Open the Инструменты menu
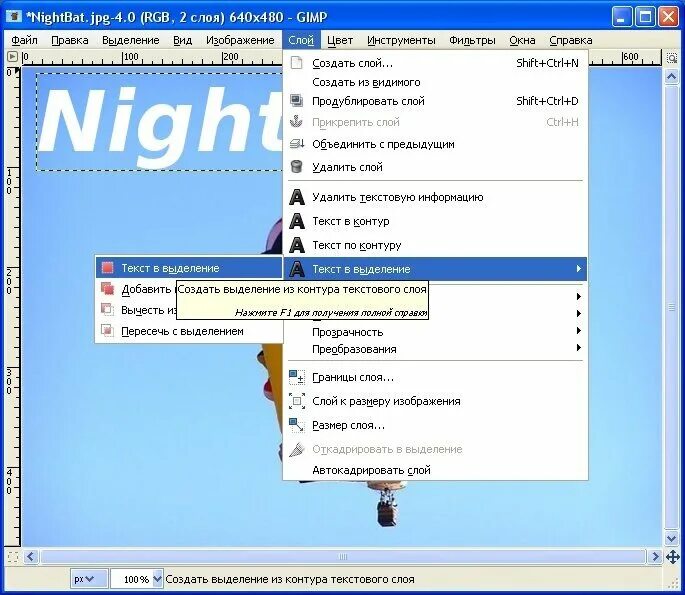 click(401, 40)
